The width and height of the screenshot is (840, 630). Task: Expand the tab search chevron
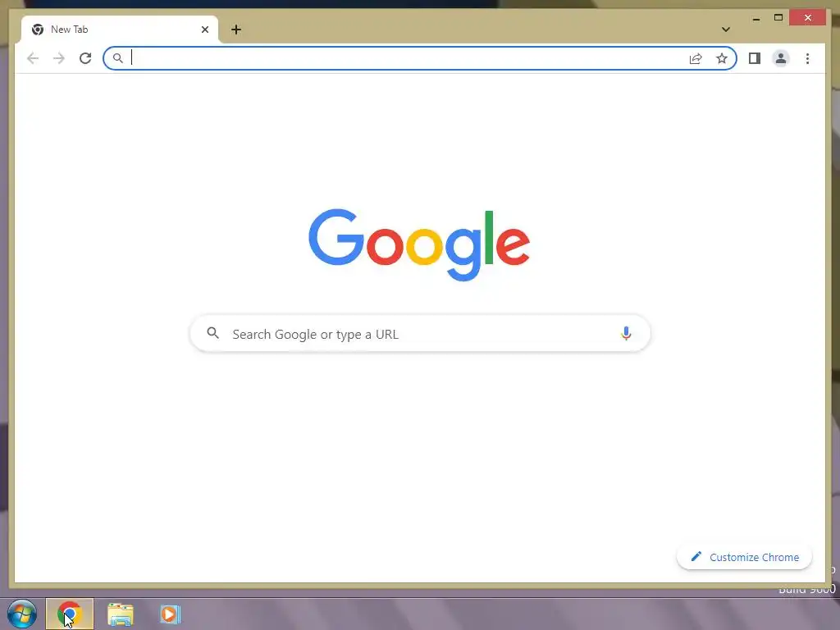point(726,30)
